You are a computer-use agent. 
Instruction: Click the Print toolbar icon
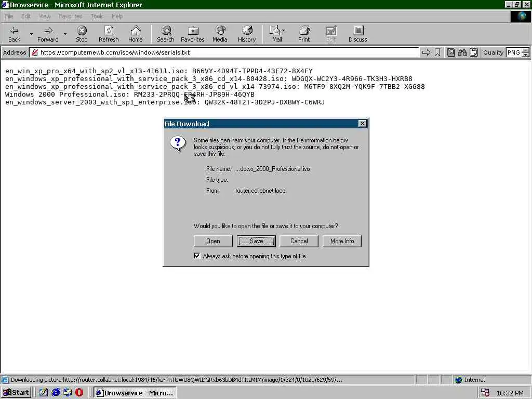tap(304, 34)
